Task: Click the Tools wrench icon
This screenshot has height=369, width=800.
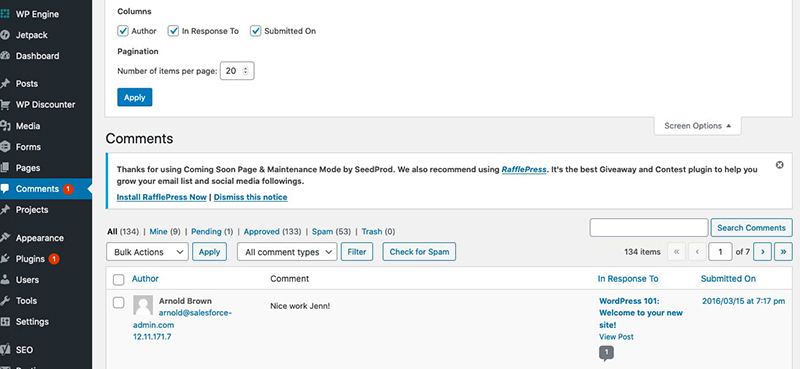Action: click(x=5, y=301)
